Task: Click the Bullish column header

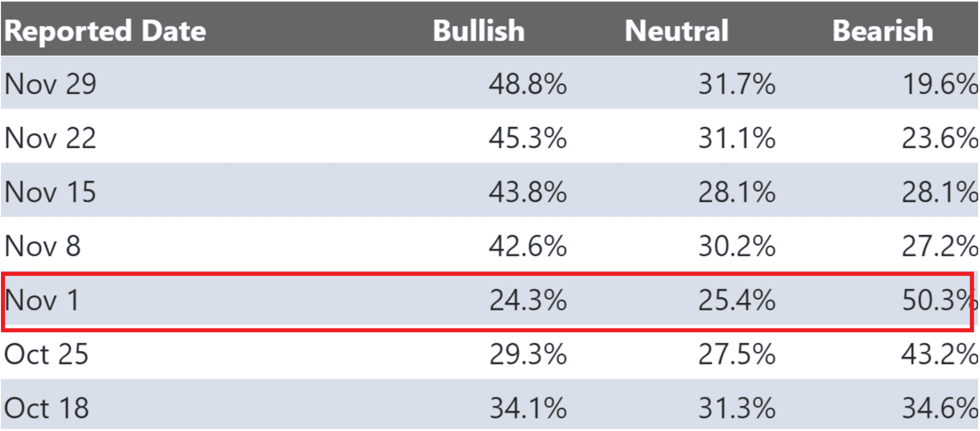Action: pos(479,31)
